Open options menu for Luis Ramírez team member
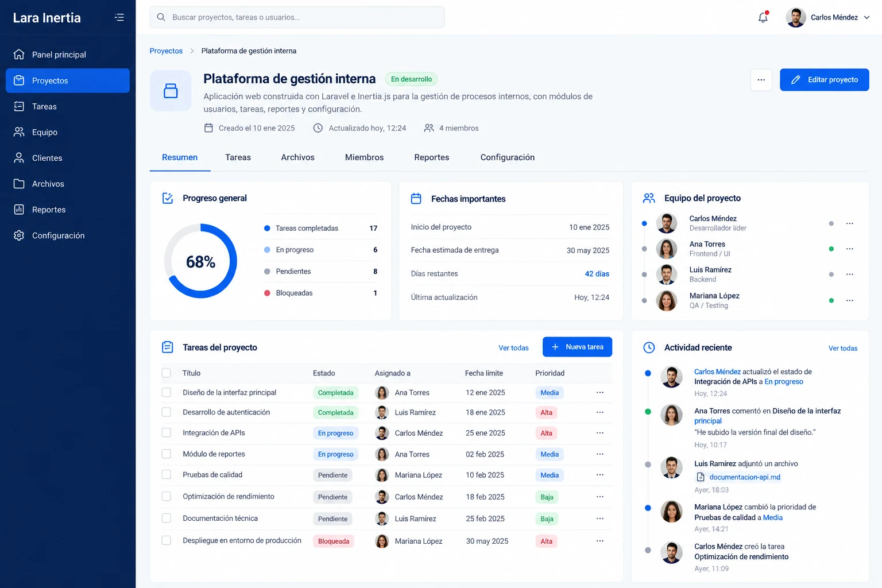Screen dimensions: 882x588 click(x=850, y=274)
